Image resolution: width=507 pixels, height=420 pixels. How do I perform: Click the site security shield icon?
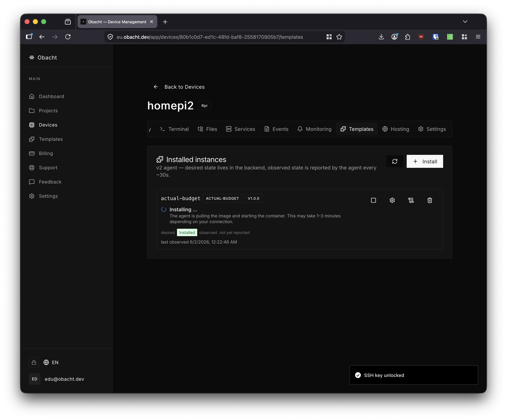(110, 37)
